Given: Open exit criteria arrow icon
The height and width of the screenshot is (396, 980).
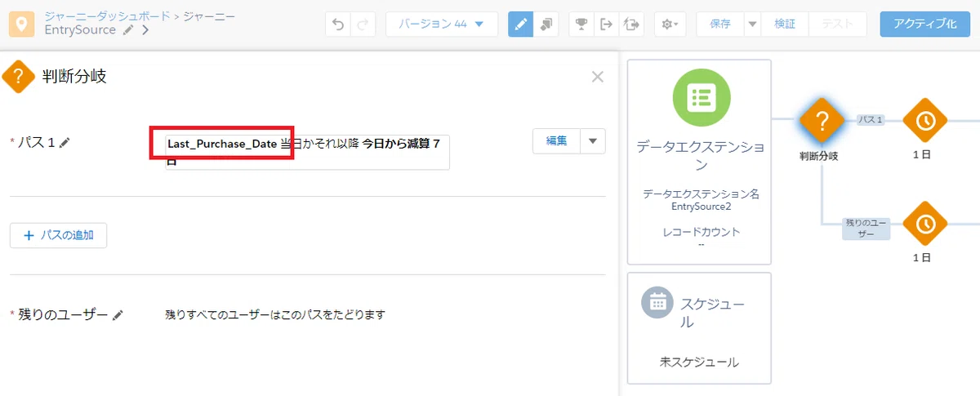Looking at the screenshot, I should point(606,24).
